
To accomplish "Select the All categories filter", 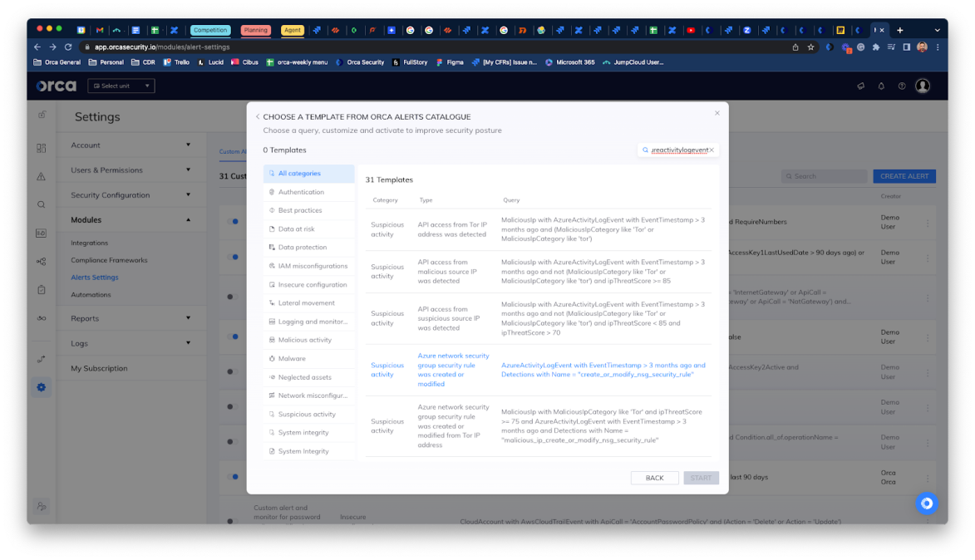I will click(309, 174).
